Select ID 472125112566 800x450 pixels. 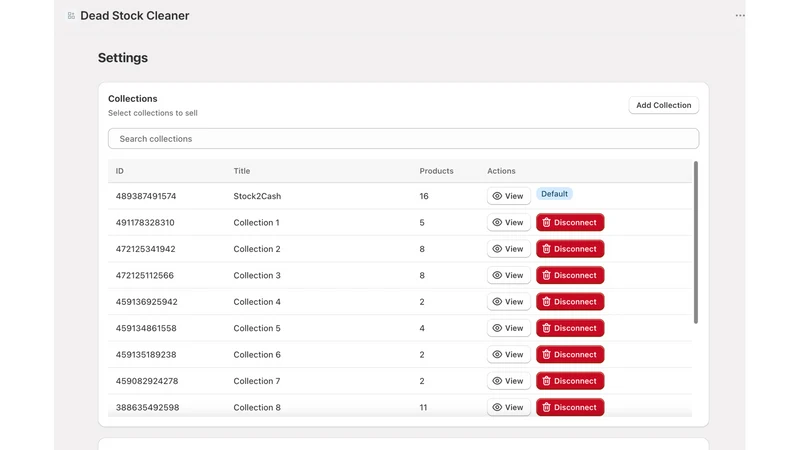[x=144, y=276]
